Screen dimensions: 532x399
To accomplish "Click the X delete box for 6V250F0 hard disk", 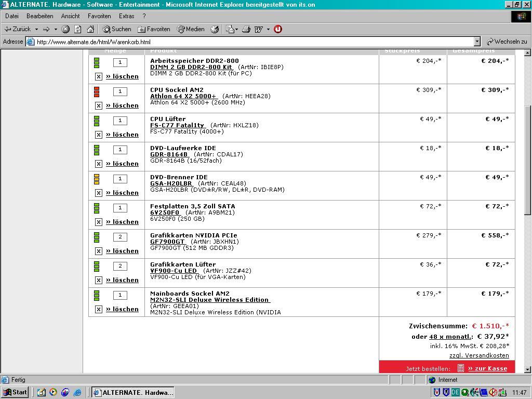I will click(x=98, y=222).
